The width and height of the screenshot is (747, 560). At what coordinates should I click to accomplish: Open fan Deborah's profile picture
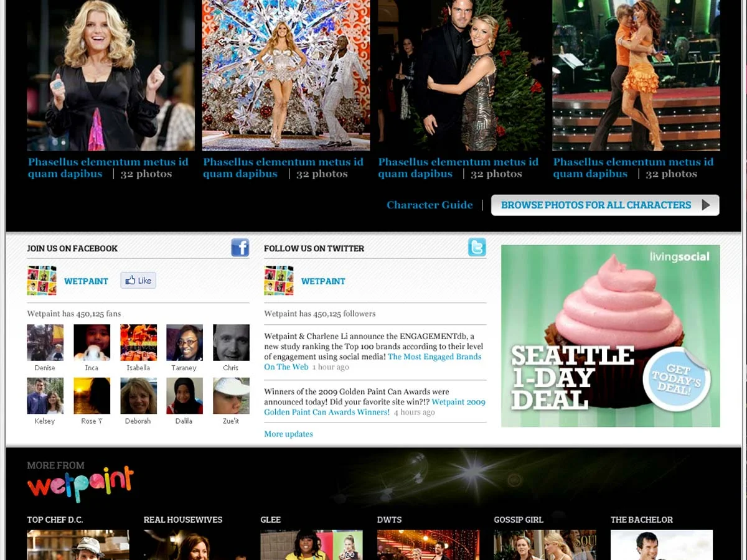click(138, 396)
